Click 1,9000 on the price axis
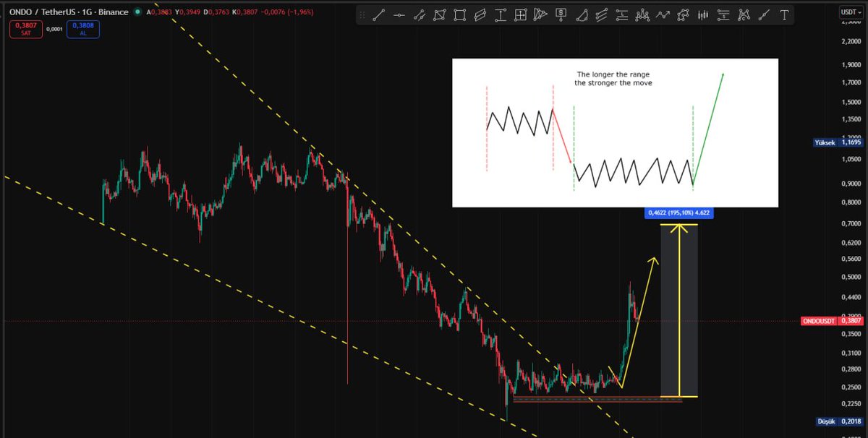 point(851,64)
